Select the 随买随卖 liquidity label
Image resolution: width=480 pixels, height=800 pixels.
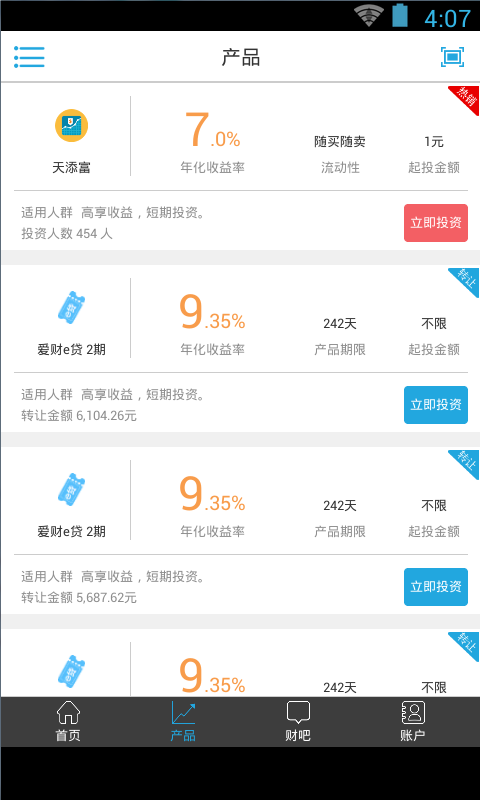click(x=340, y=141)
